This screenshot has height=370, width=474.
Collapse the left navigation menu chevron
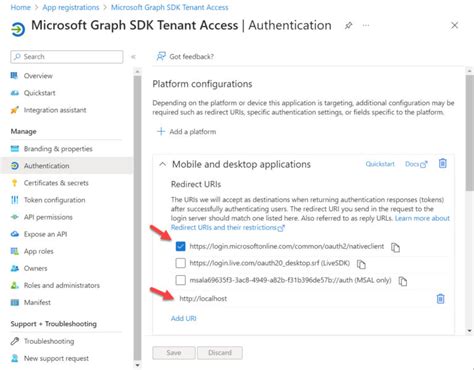133,57
